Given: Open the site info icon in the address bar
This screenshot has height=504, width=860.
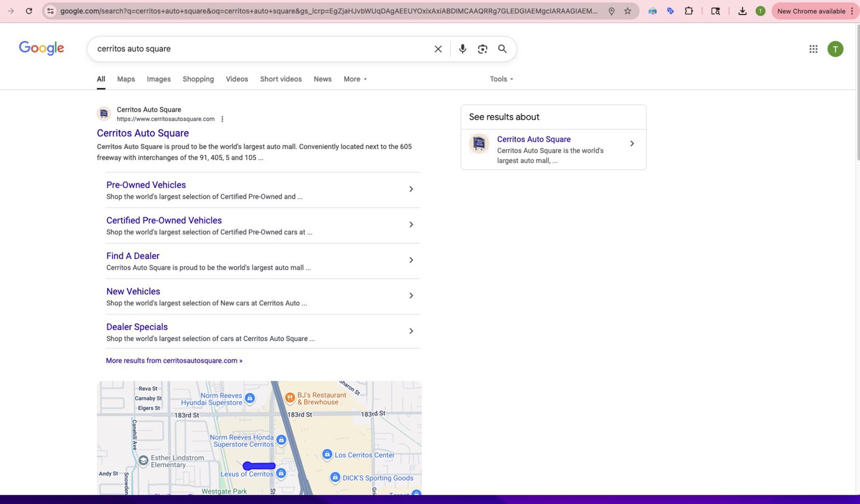Looking at the screenshot, I should tap(50, 11).
